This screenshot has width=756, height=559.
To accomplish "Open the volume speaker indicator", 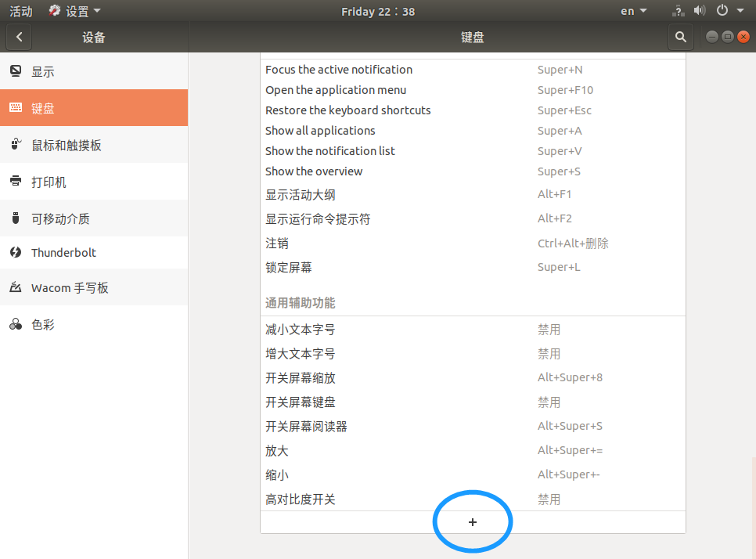I will (x=699, y=11).
